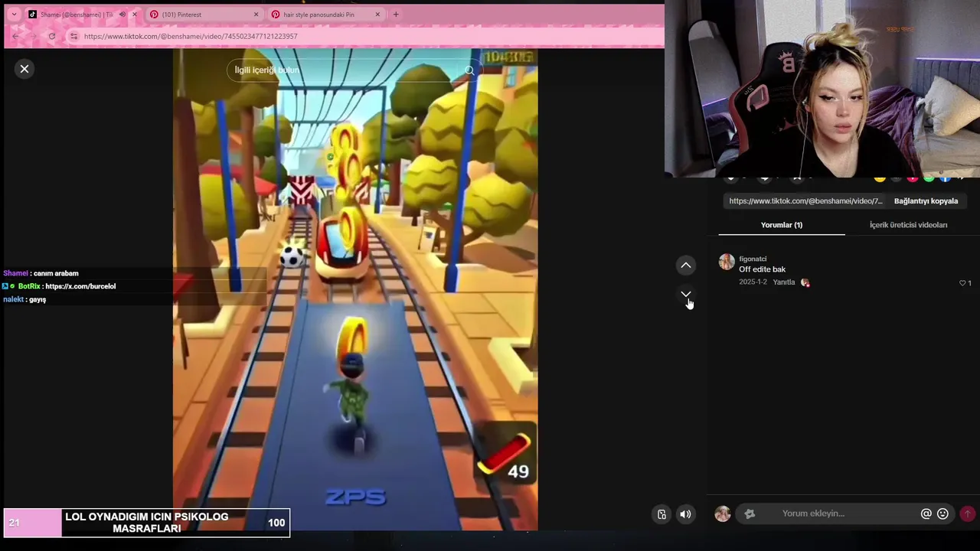Click the site info icon in address bar
The height and width of the screenshot is (551, 980).
(x=73, y=36)
